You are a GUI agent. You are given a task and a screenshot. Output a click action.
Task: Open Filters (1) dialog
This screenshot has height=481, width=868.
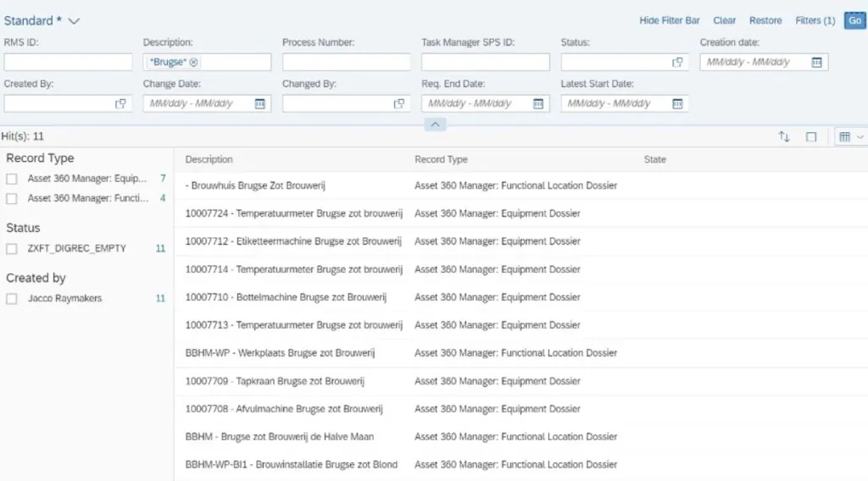coord(815,20)
